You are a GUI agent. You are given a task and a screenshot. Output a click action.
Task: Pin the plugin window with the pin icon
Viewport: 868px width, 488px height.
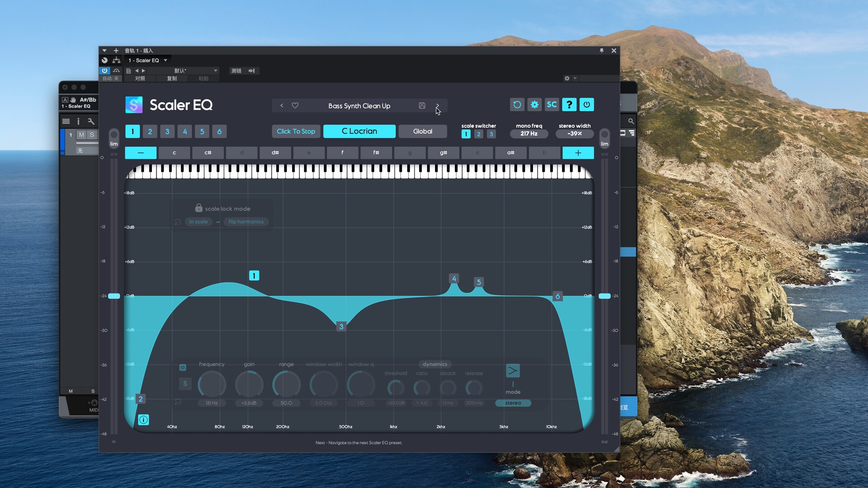602,51
